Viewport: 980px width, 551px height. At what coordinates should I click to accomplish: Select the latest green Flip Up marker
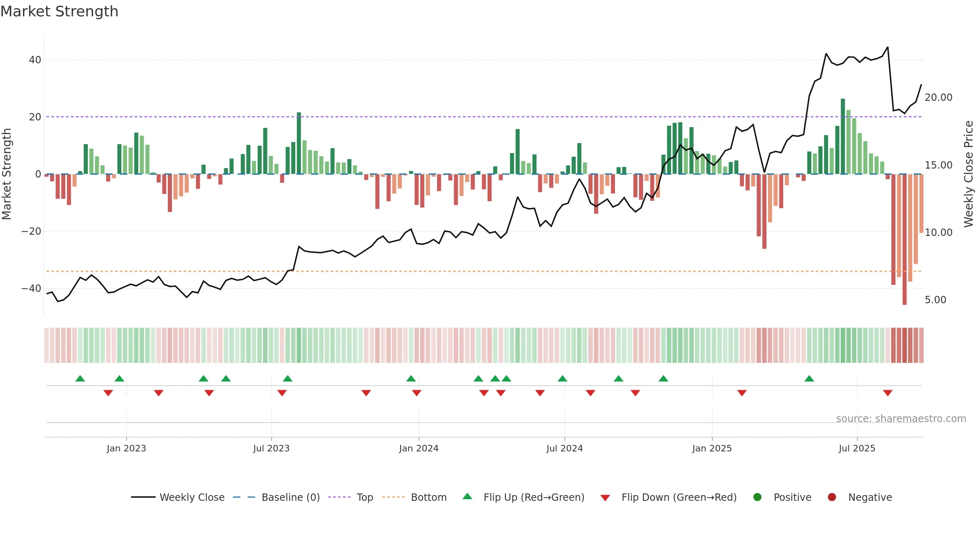809,378
